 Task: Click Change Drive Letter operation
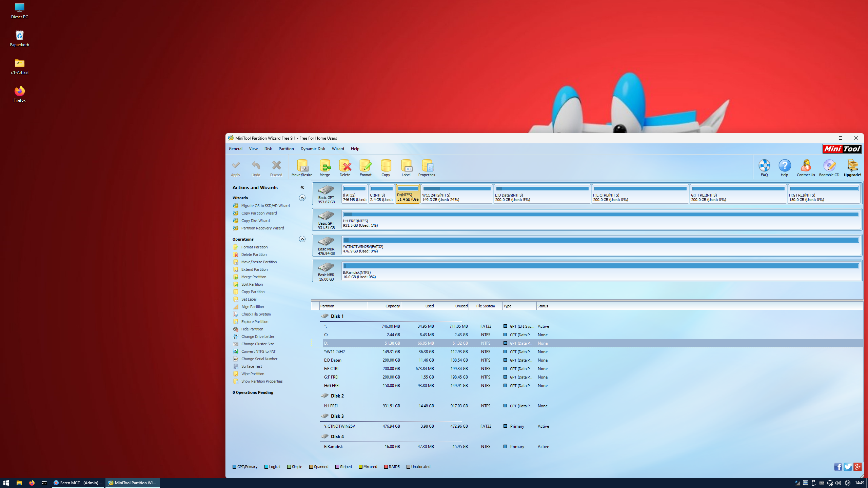[x=258, y=337]
